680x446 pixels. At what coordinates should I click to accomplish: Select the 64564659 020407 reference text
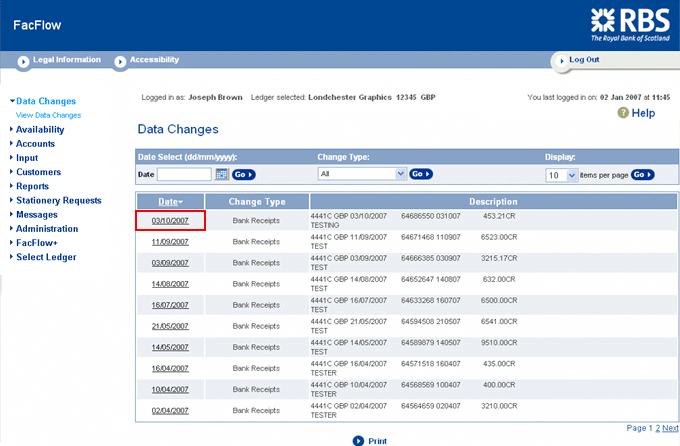point(431,406)
